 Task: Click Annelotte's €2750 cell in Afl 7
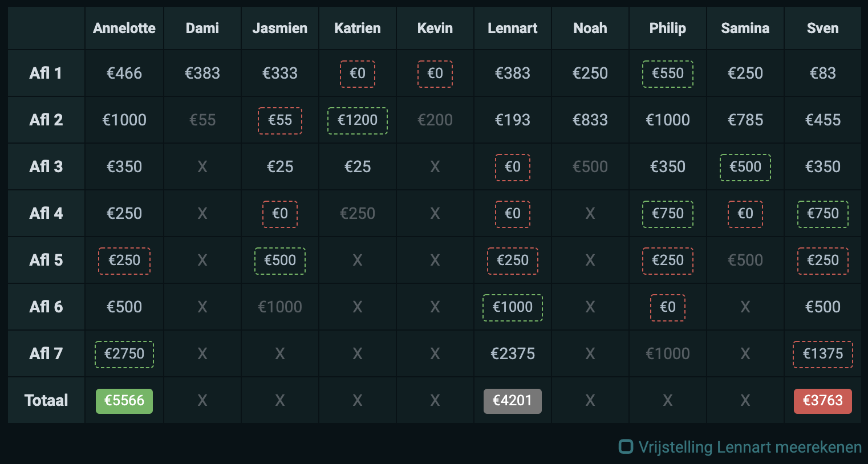point(124,354)
